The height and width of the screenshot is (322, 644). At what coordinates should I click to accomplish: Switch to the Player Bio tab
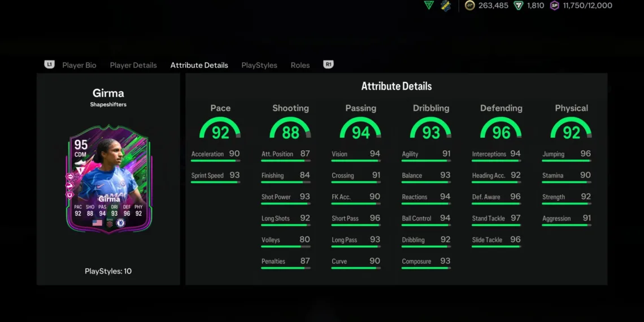pos(79,65)
